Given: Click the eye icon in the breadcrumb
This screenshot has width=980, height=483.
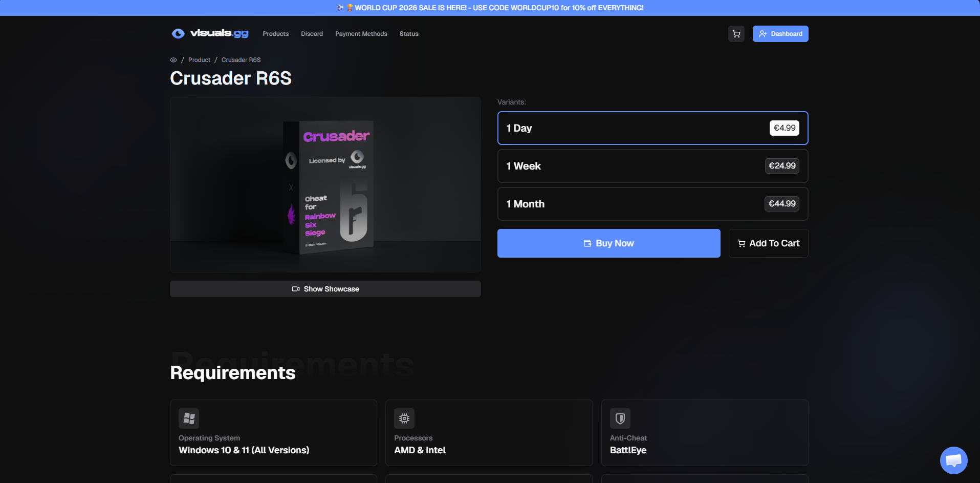Looking at the screenshot, I should pos(173,60).
